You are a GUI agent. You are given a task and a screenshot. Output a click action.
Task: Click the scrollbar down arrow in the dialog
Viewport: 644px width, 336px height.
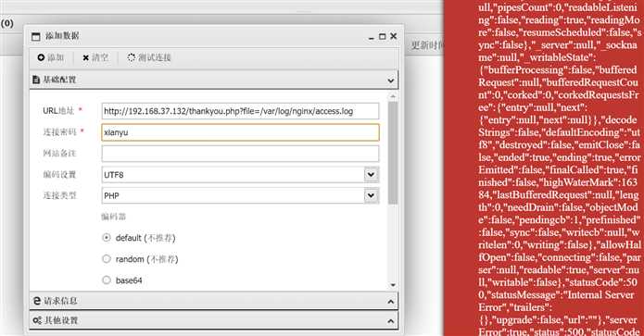tap(393, 285)
